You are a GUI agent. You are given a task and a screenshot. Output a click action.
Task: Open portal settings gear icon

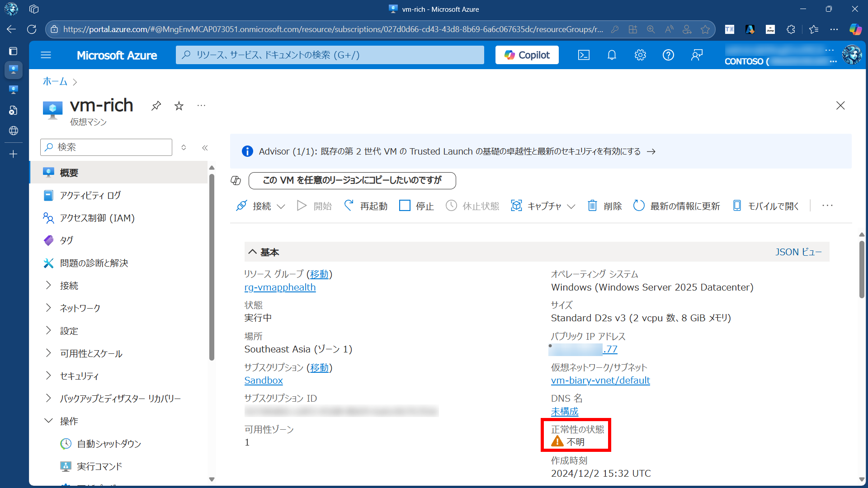tap(640, 55)
